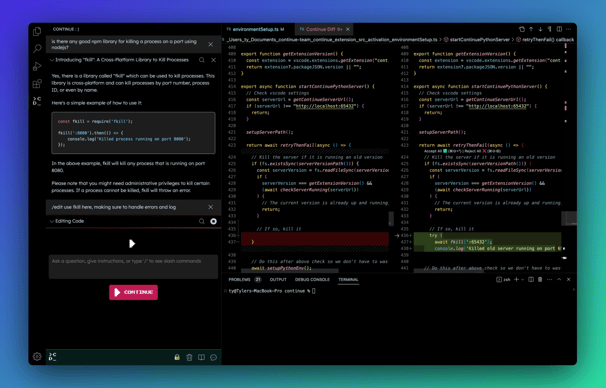606x388 pixels.
Task: Open the new terminal profile dropdown arrow
Action: (523, 280)
